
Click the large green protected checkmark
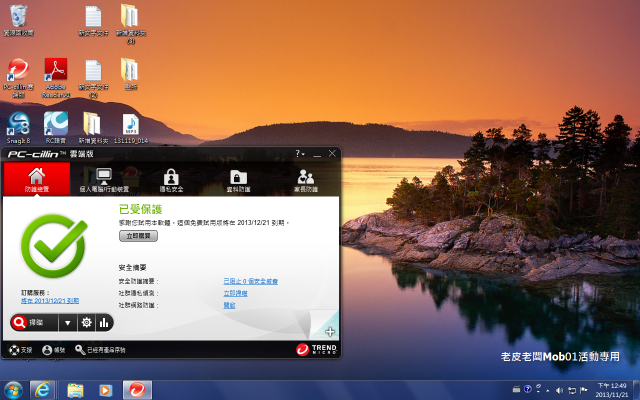tap(54, 246)
